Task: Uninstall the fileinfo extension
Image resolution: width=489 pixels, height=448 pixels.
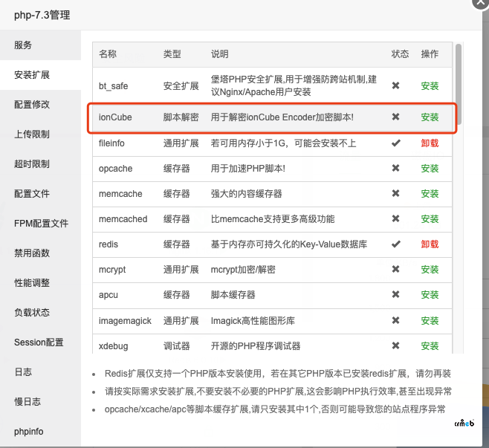Action: tap(430, 143)
